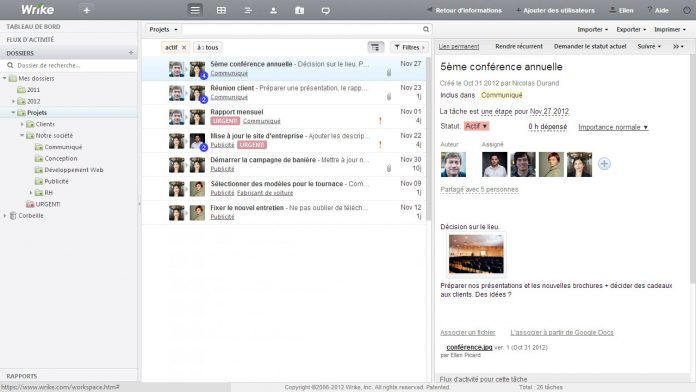The height and width of the screenshot is (392, 696).
Task: Open the workload person view icon
Action: click(273, 10)
